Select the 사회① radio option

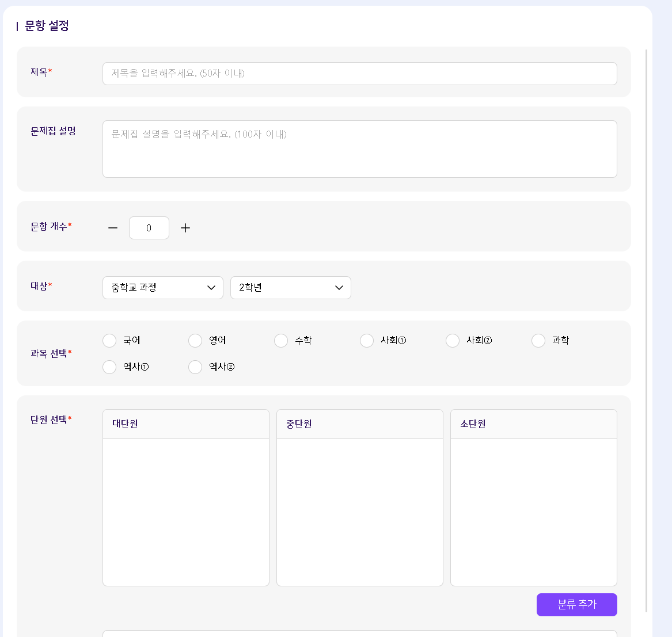pos(367,341)
